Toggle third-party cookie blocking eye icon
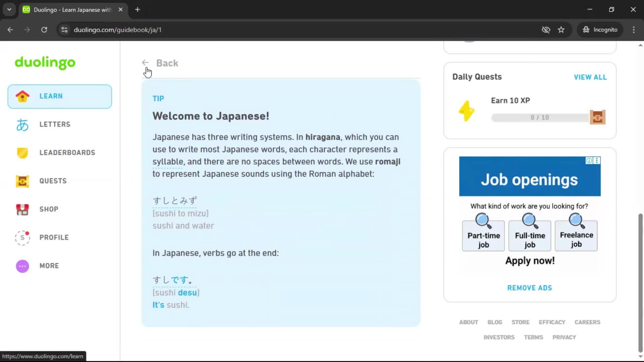Screen dimensions: 644x362 click(x=546, y=30)
